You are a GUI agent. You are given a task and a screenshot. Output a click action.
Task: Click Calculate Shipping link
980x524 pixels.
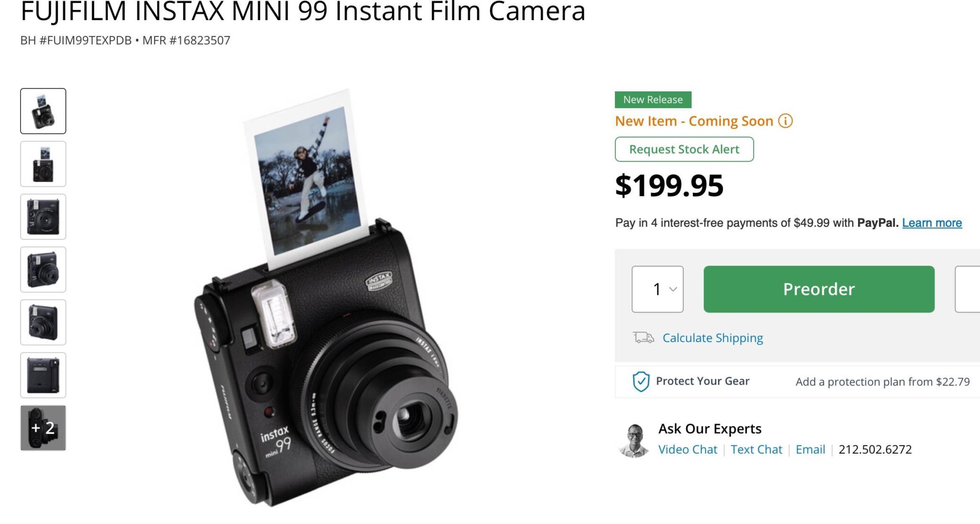[713, 338]
